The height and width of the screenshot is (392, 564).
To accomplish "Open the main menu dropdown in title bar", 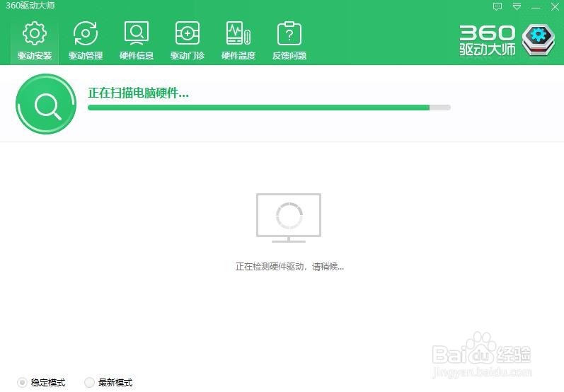I will pos(517,6).
